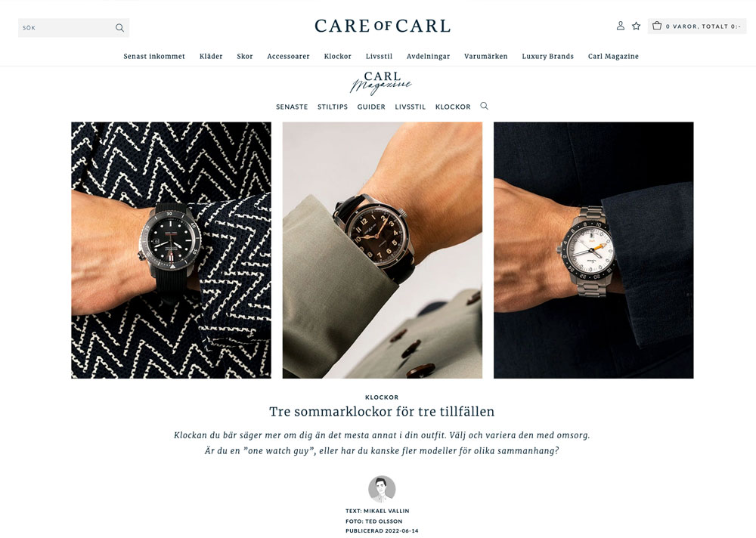The height and width of the screenshot is (538, 756).
Task: Click the Carl Magazine logo
Action: point(381,82)
